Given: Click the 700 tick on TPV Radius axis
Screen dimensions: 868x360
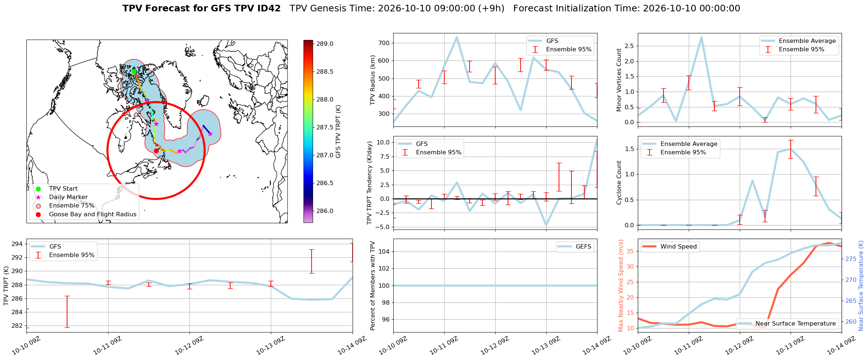Looking at the screenshot, I should tap(385, 43).
